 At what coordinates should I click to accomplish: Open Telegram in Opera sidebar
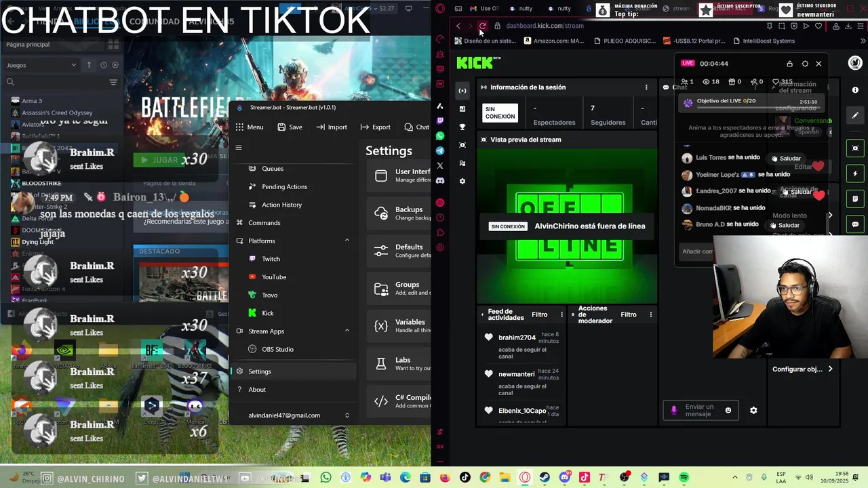coord(440,150)
